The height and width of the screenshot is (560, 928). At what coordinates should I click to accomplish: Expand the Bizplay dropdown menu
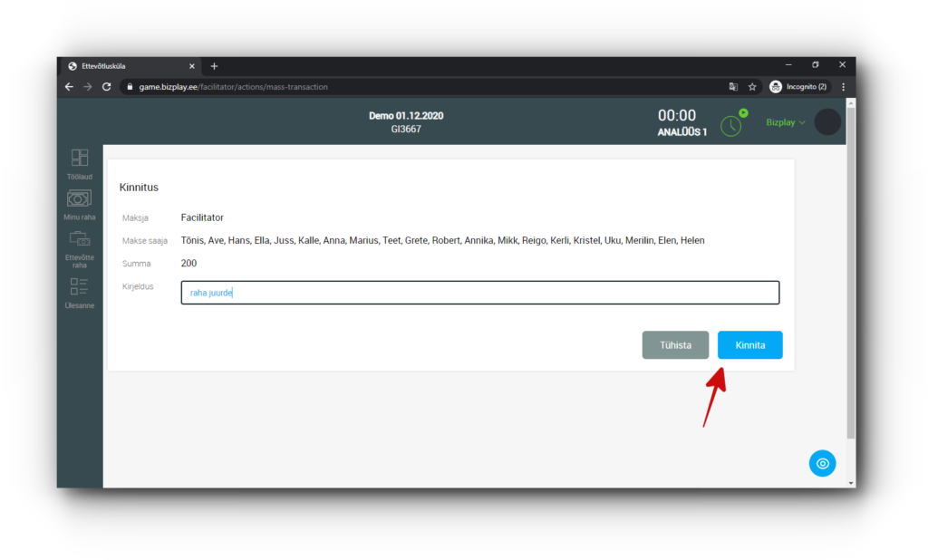click(x=786, y=122)
